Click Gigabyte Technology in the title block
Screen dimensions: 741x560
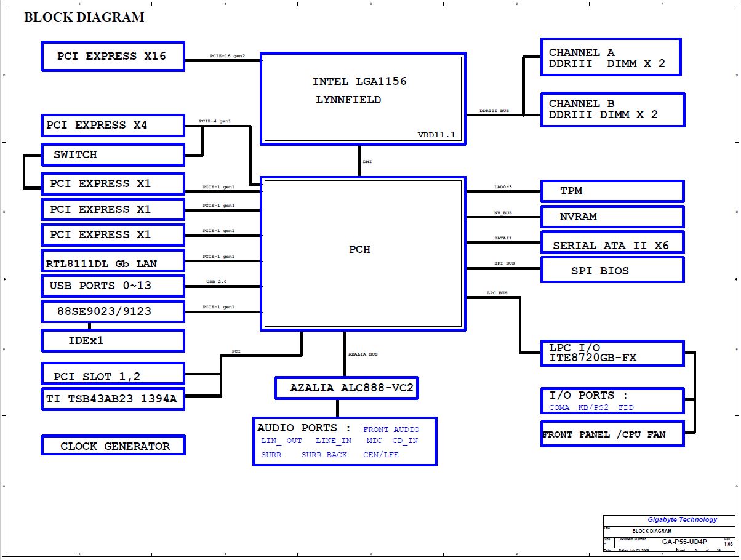coord(683,520)
